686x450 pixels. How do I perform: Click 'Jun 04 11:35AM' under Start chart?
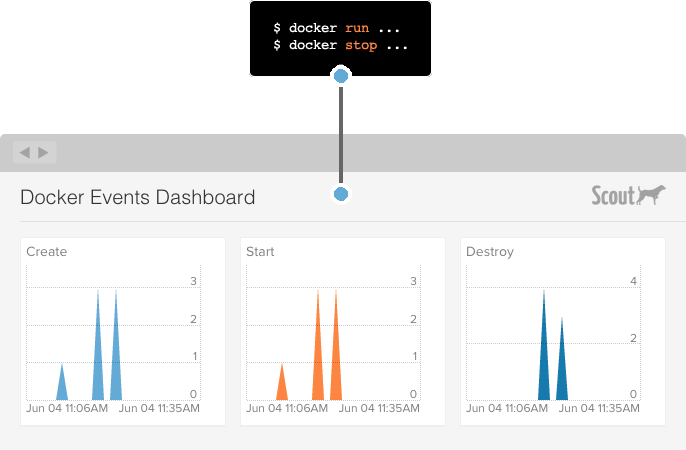tap(379, 408)
